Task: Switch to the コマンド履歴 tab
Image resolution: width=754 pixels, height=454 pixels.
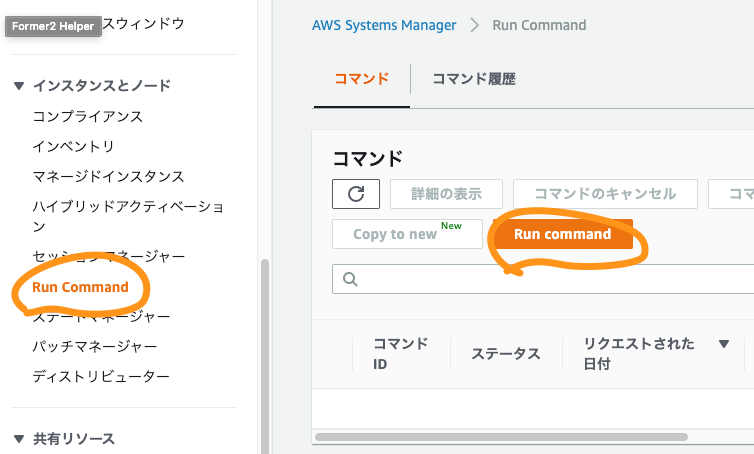Action: 474,79
